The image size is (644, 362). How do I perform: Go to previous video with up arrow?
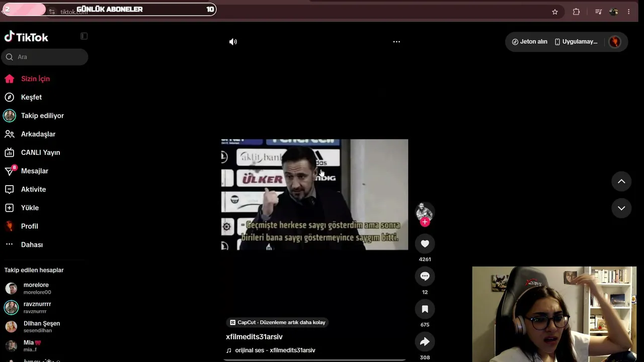pyautogui.click(x=621, y=182)
